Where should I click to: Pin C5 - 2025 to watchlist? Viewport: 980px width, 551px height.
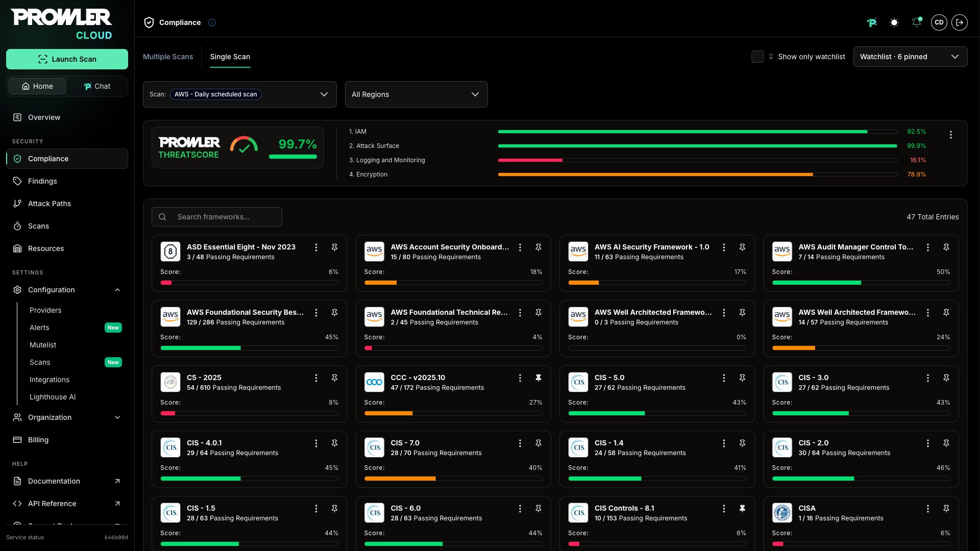[x=334, y=378]
